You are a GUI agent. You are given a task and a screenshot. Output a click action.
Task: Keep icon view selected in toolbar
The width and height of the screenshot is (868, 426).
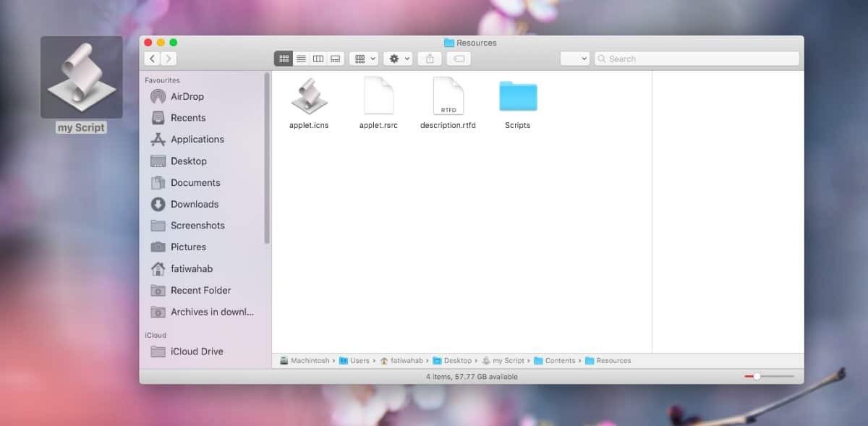click(284, 59)
